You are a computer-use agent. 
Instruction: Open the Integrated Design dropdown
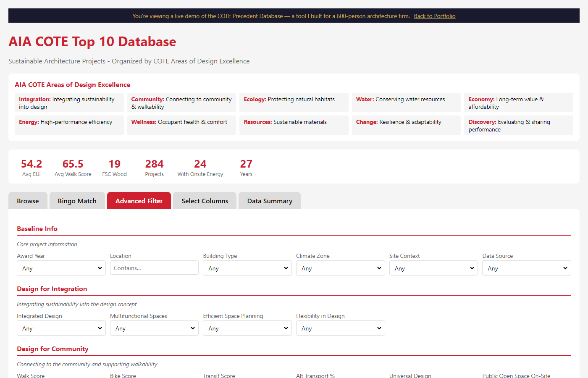point(61,328)
